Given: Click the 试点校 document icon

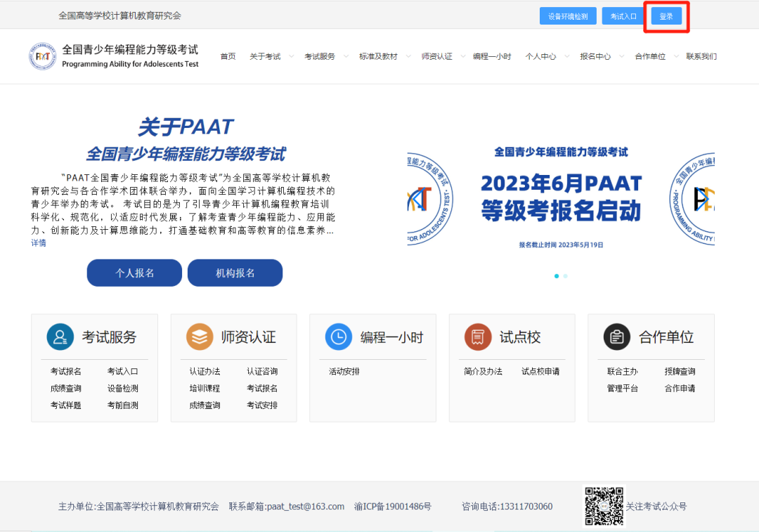Looking at the screenshot, I should (x=477, y=337).
